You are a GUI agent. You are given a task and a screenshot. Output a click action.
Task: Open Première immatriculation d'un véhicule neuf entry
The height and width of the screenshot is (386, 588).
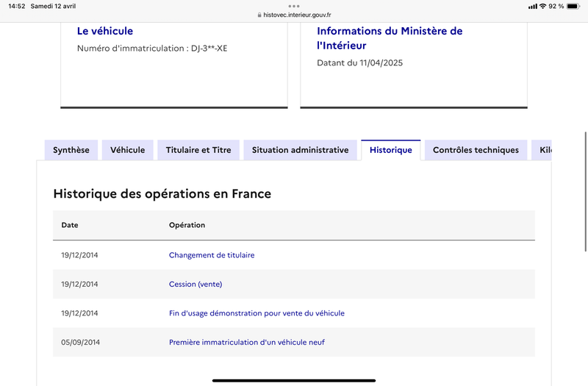click(x=247, y=342)
